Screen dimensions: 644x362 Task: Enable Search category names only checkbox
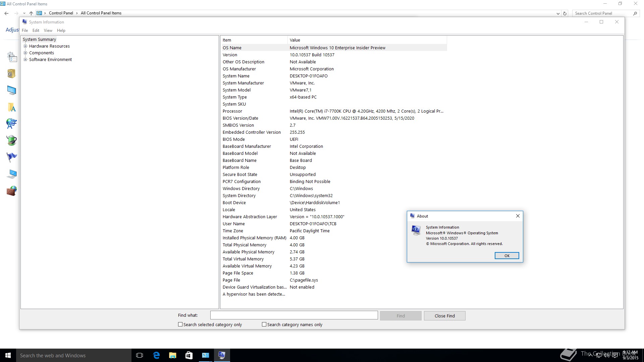pos(264,324)
